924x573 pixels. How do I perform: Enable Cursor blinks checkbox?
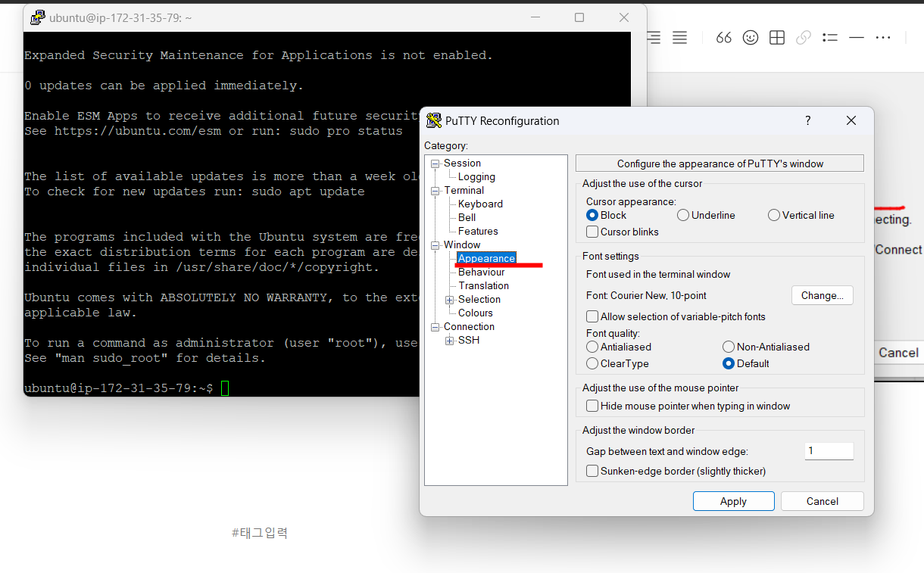tap(592, 232)
